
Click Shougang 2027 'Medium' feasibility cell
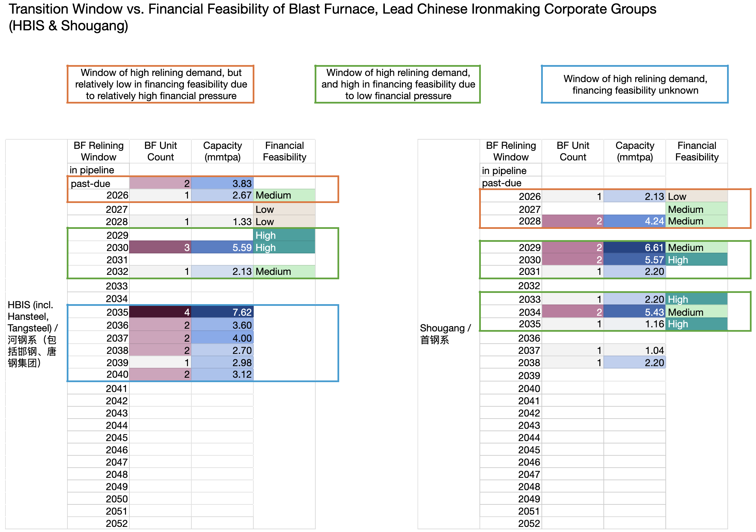point(697,209)
